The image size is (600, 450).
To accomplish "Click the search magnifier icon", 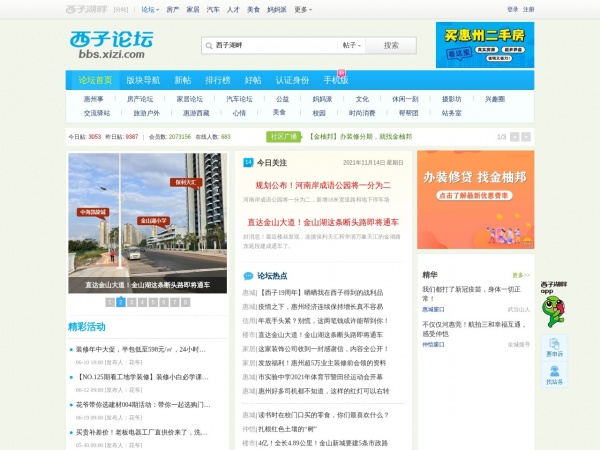I will pos(209,46).
